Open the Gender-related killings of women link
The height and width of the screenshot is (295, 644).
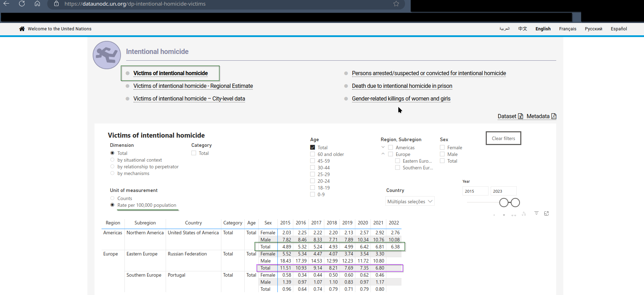(x=401, y=99)
